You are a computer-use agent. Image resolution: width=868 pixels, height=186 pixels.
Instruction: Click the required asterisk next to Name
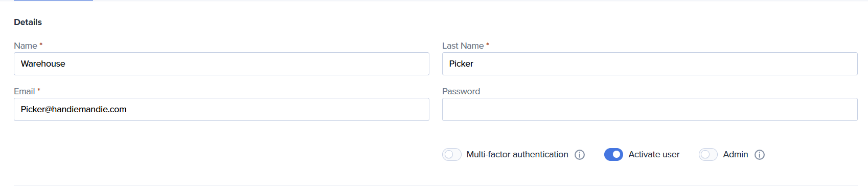(41, 45)
